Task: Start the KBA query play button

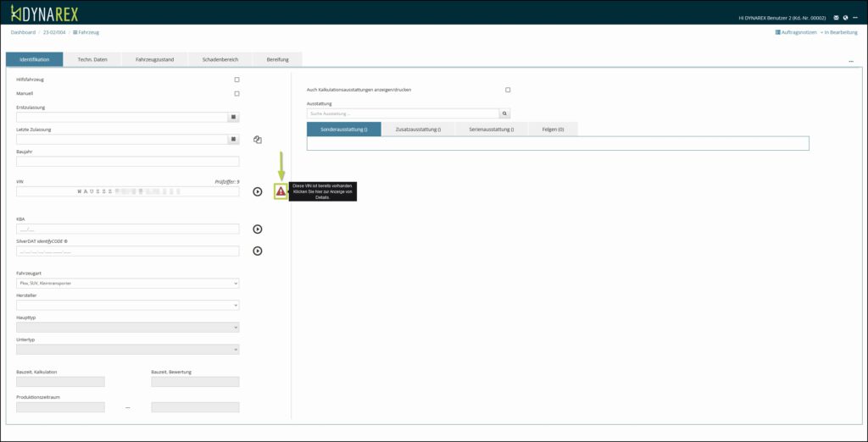Action: pos(258,229)
